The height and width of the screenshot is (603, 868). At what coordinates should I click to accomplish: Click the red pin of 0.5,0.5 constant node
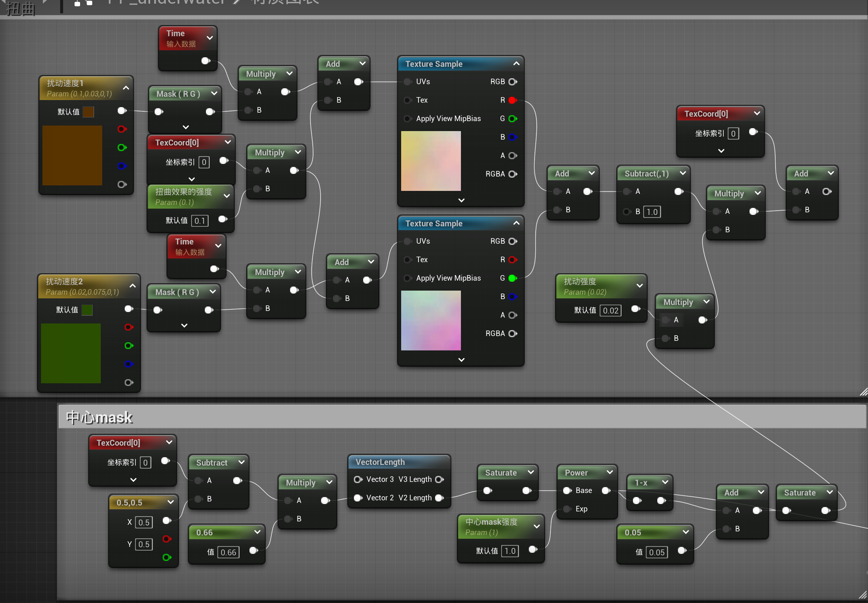point(167,539)
